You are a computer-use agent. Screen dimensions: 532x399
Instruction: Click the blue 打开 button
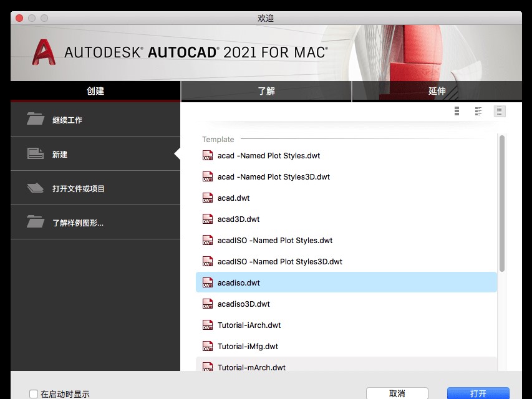point(478,393)
